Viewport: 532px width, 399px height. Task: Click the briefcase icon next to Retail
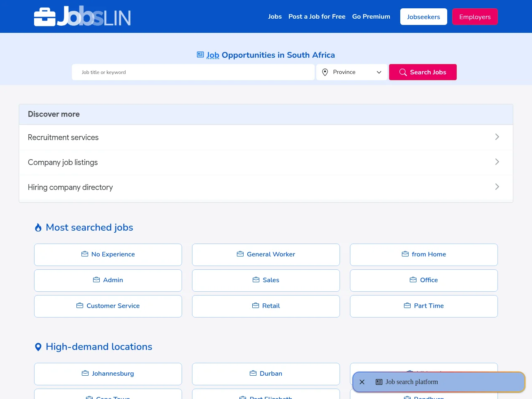(256, 305)
